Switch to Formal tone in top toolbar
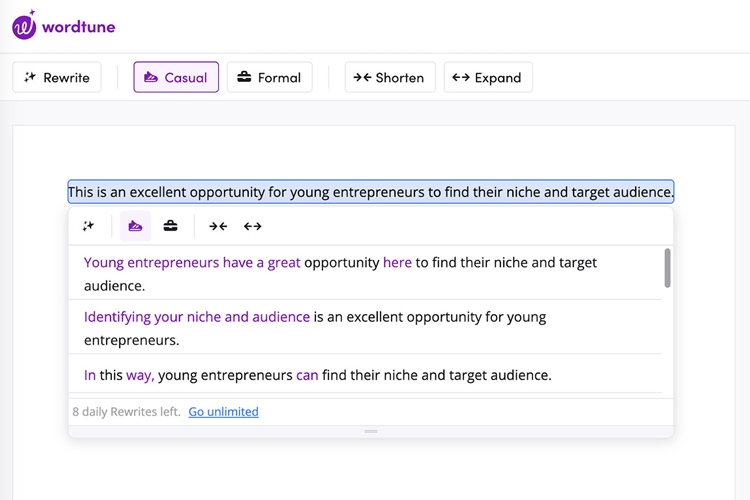The image size is (750, 500). click(x=269, y=78)
